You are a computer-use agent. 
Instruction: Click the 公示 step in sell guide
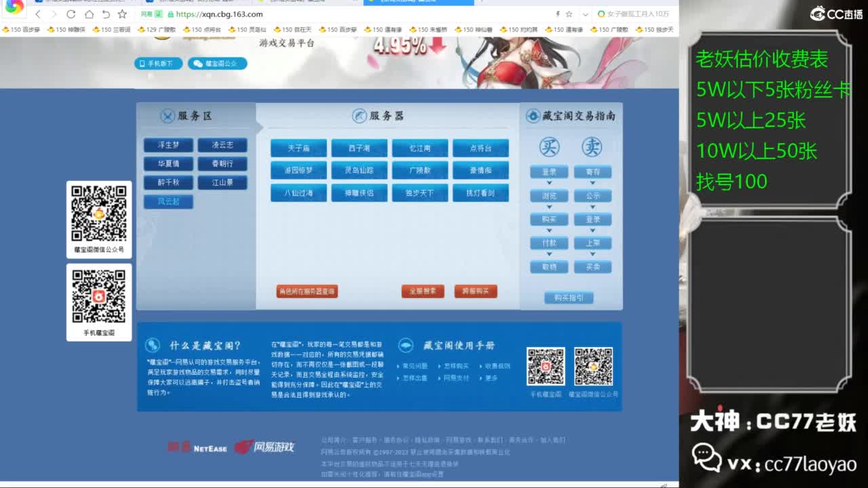pyautogui.click(x=593, y=196)
